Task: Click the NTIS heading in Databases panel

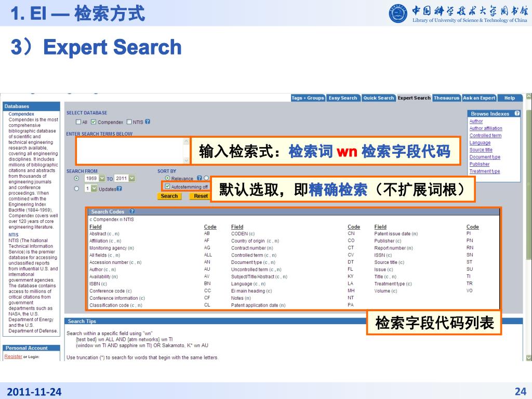Action: pyautogui.click(x=14, y=235)
